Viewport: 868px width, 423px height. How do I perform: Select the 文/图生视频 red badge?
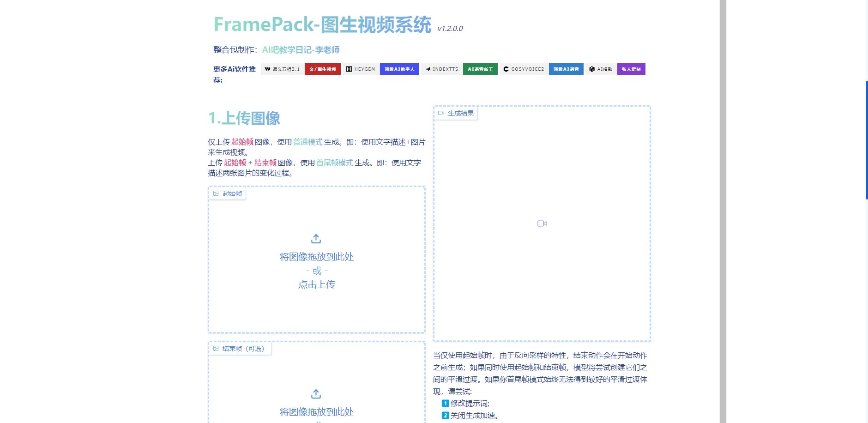click(x=323, y=69)
